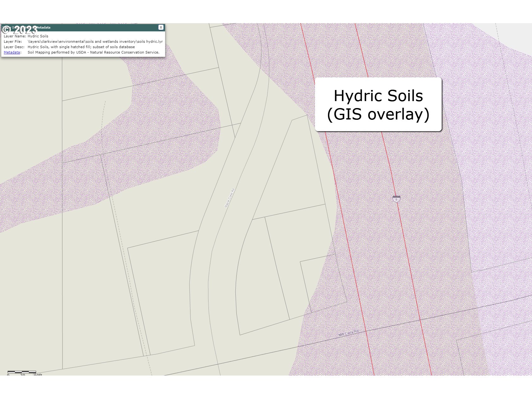The width and height of the screenshot is (532, 399).
Task: Click the 'single hatched fill' layer description
Action: [81, 47]
